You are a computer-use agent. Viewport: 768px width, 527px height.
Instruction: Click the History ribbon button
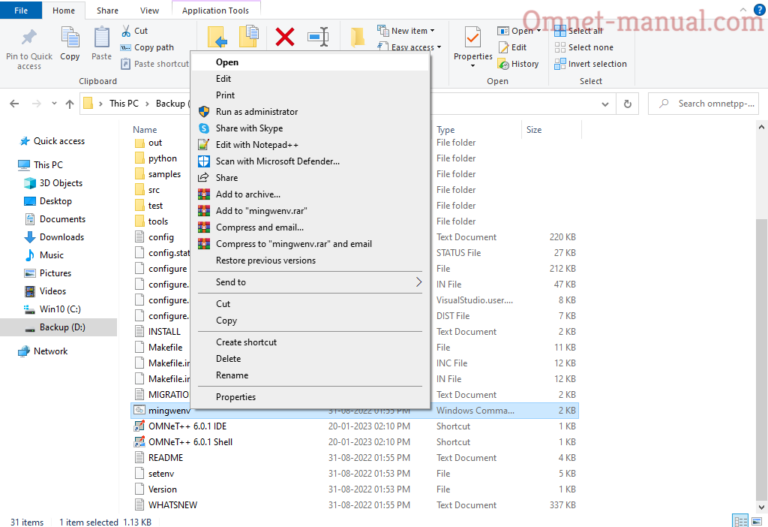click(518, 64)
